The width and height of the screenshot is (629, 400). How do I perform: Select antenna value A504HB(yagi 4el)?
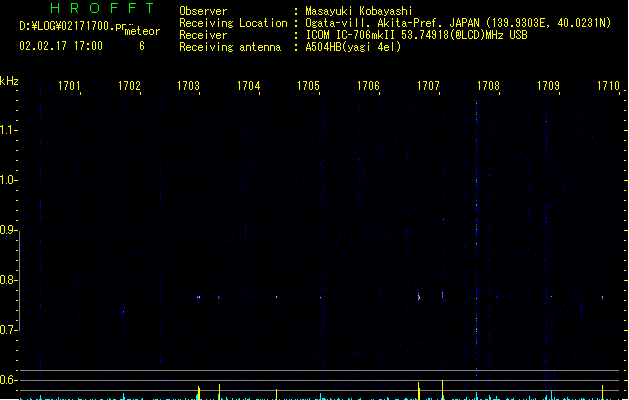click(353, 47)
